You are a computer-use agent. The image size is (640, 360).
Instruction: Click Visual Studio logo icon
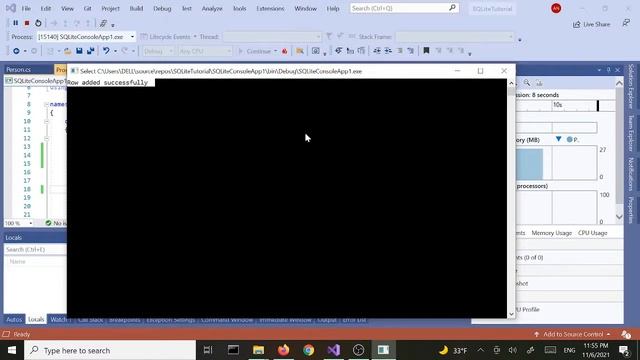(x=11, y=8)
